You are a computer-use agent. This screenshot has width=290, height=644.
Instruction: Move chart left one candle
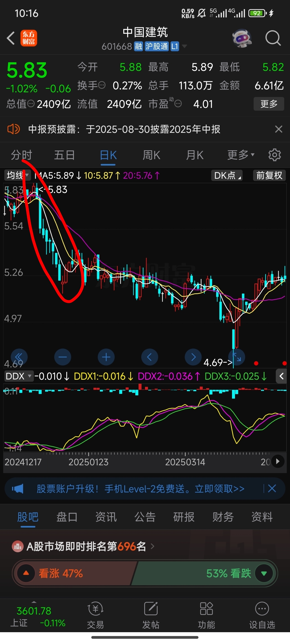150,357
